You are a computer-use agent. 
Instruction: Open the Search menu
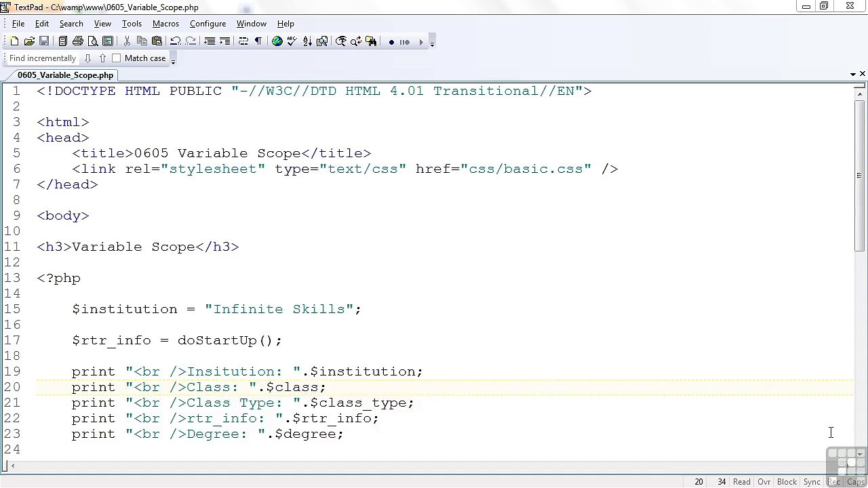71,24
